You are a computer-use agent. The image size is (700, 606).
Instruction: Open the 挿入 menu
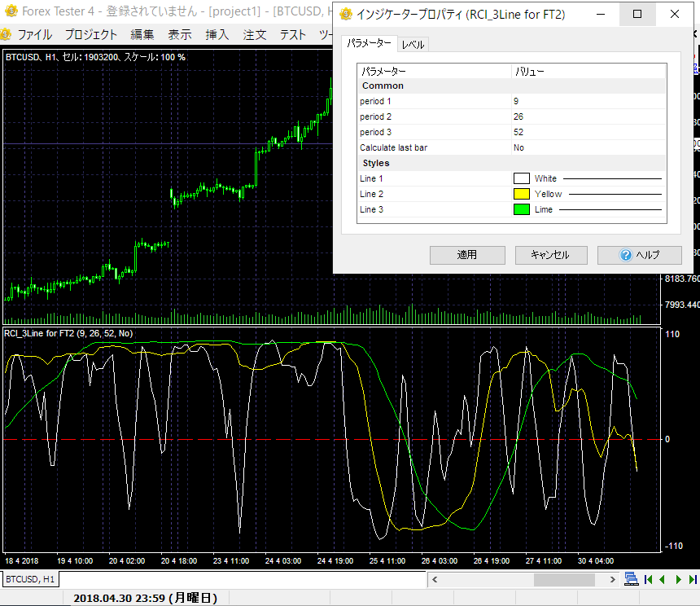[217, 34]
